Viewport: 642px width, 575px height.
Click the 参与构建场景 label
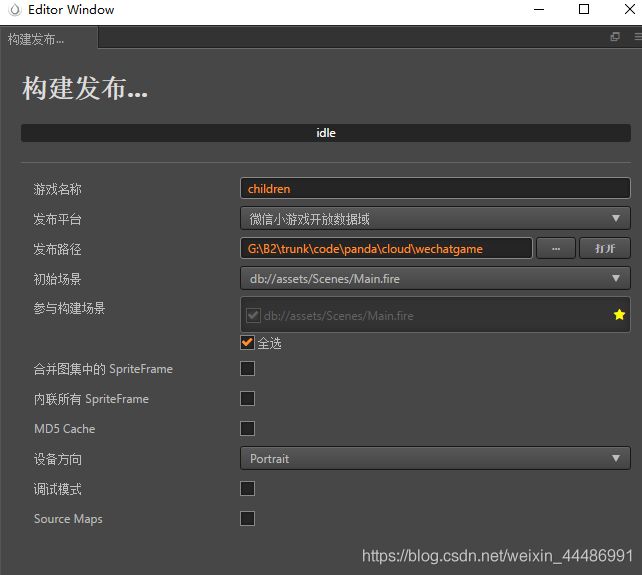click(69, 308)
